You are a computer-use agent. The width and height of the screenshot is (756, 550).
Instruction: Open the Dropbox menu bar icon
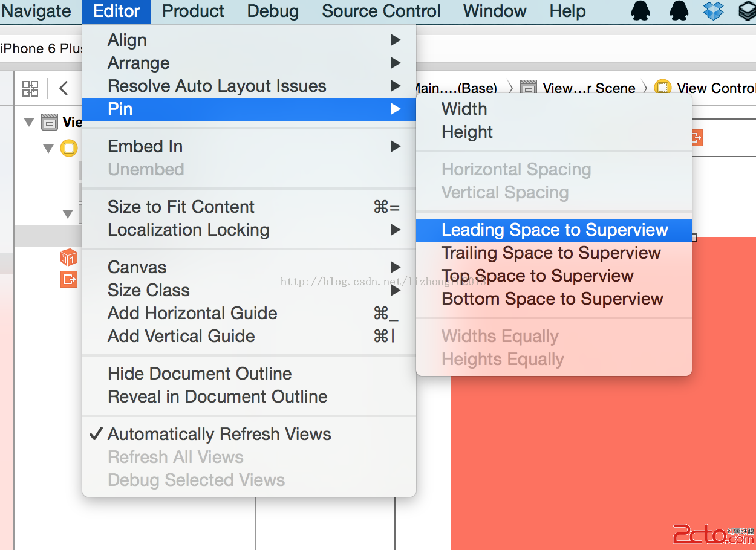click(714, 11)
